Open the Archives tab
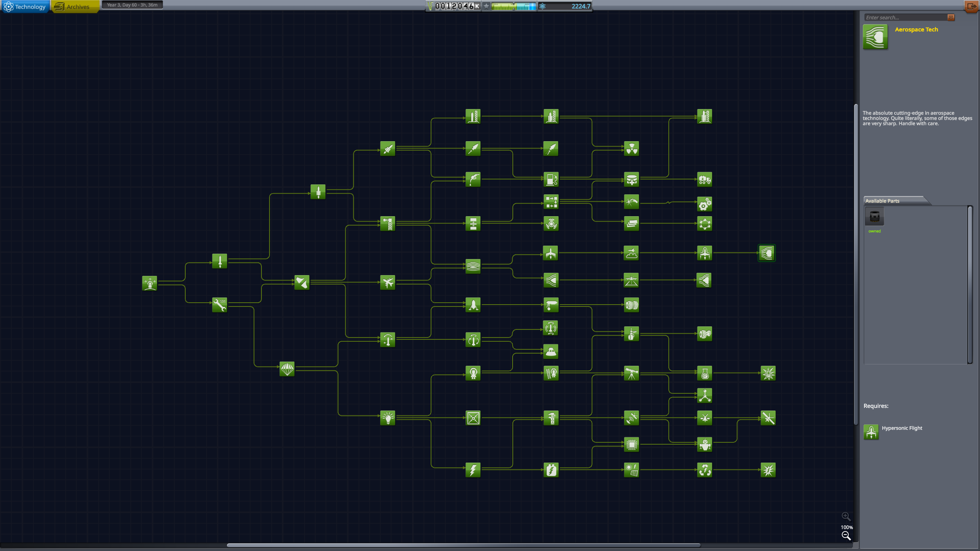The height and width of the screenshot is (551, 980). 75,7
